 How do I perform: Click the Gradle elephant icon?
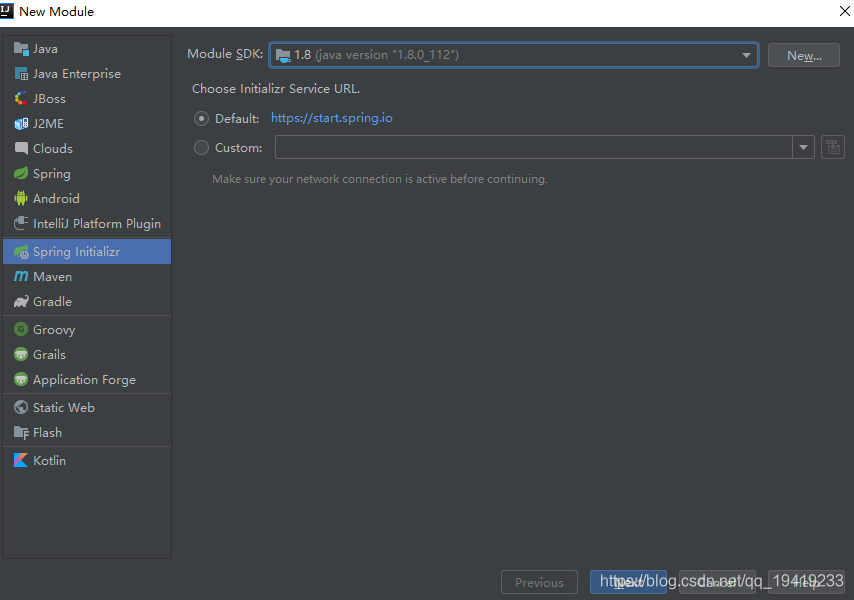(x=21, y=302)
